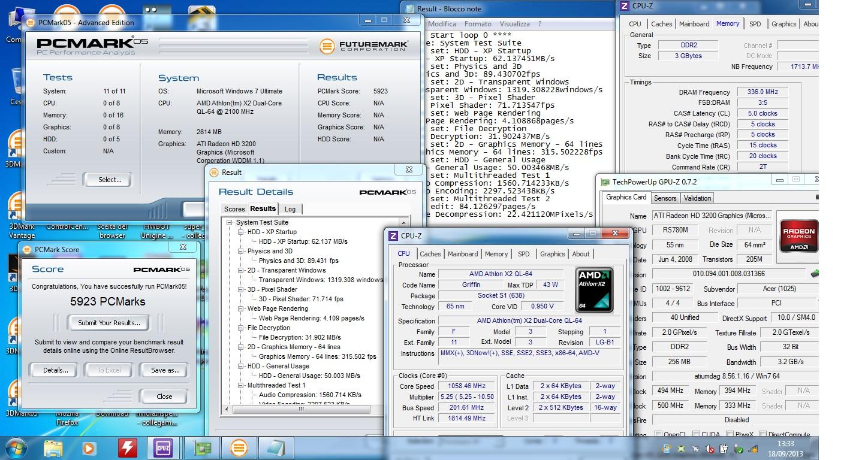Collapse the Web Page Rendering node
The height and width of the screenshot is (460, 868).
(240, 308)
